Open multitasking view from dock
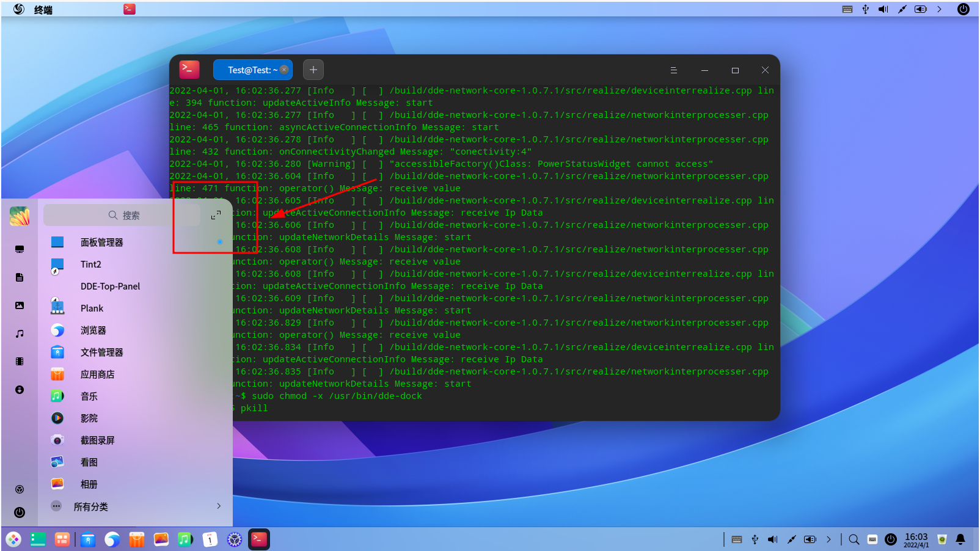Image resolution: width=980 pixels, height=551 pixels. click(62, 539)
